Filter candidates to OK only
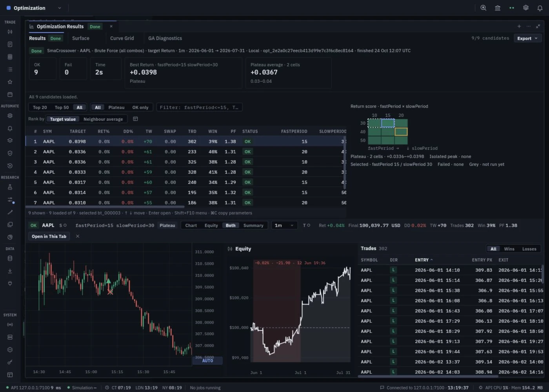 (140, 107)
